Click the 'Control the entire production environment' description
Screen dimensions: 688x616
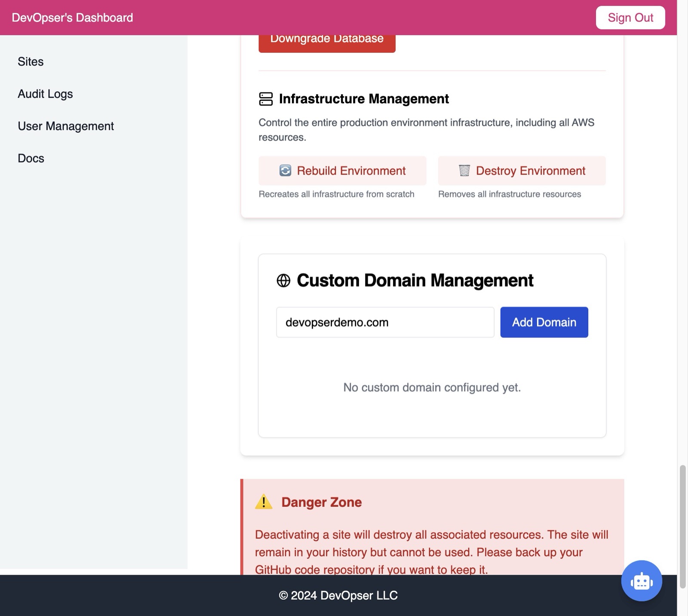tap(426, 130)
